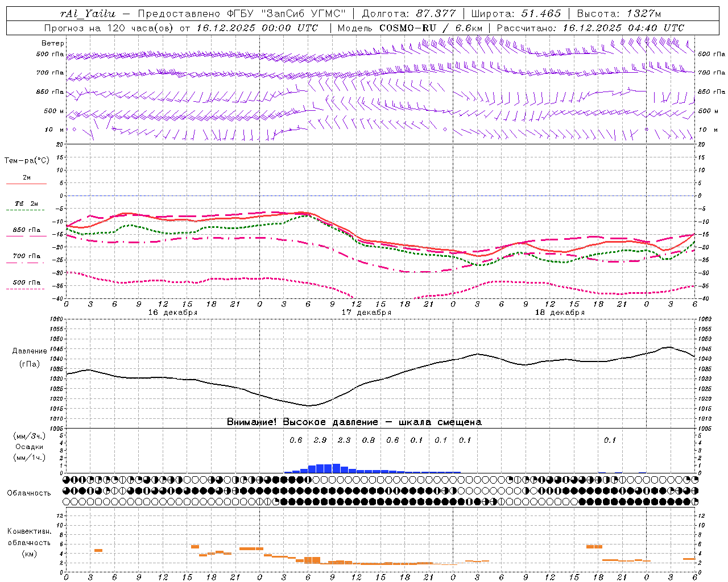Click the solid line sample under 2м legend
728x582 pixels.
(x=27, y=184)
